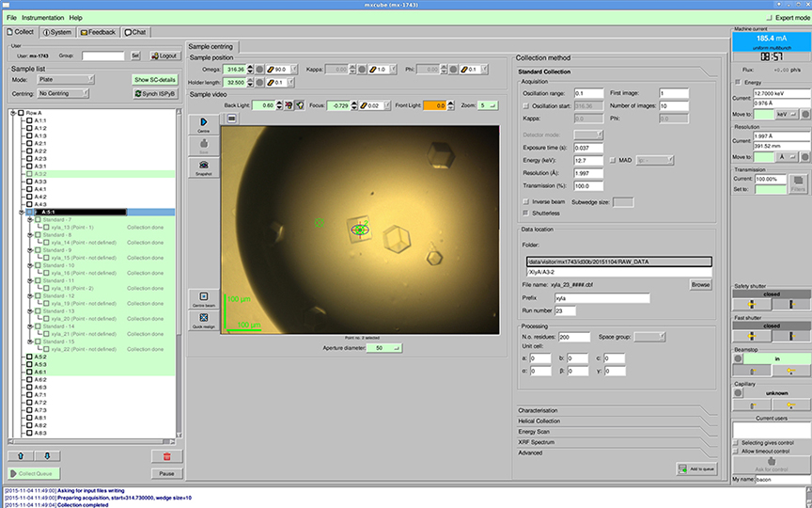Click the Quick realign icon
The height and width of the screenshot is (508, 812).
203,320
